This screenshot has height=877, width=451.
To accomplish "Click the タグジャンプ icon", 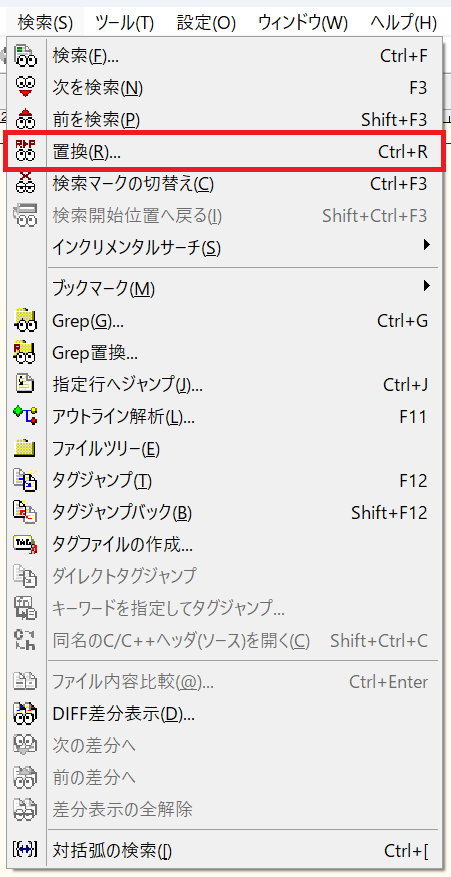I will point(25,480).
